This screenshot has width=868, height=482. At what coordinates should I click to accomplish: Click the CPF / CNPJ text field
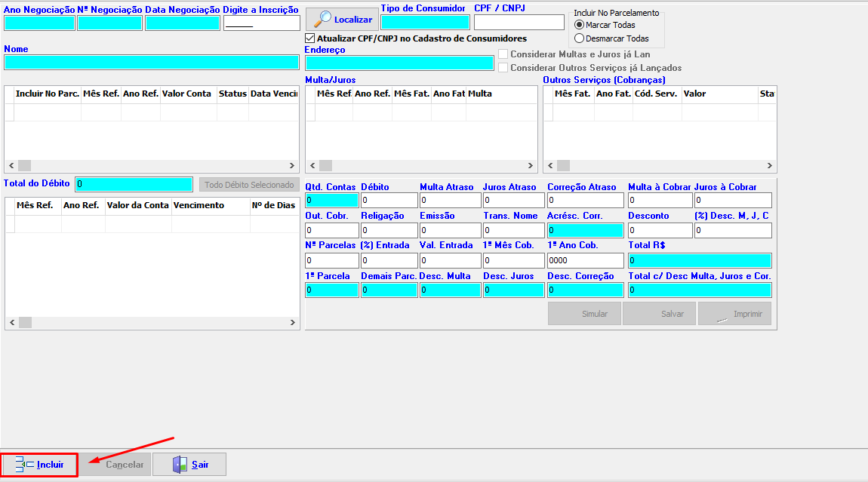click(x=519, y=23)
